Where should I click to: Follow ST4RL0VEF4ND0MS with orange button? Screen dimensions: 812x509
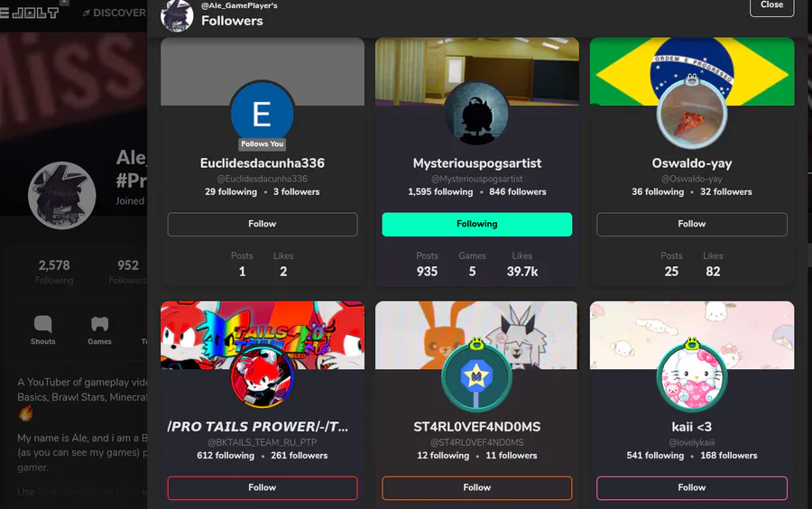tap(477, 487)
